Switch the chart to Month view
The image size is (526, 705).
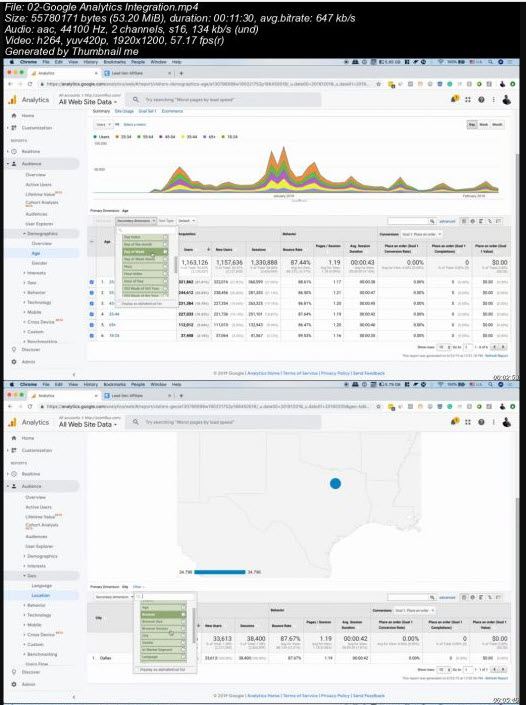497,125
